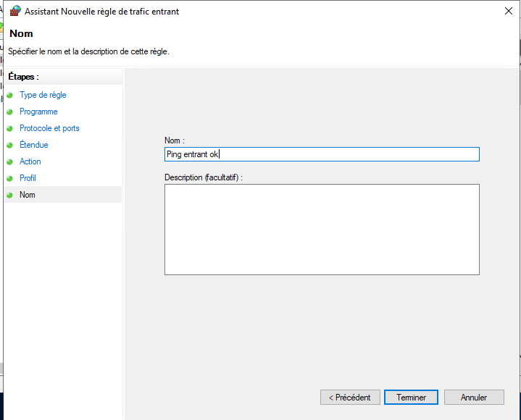Go back with the Précédent button
This screenshot has height=420, width=521.
[350, 398]
